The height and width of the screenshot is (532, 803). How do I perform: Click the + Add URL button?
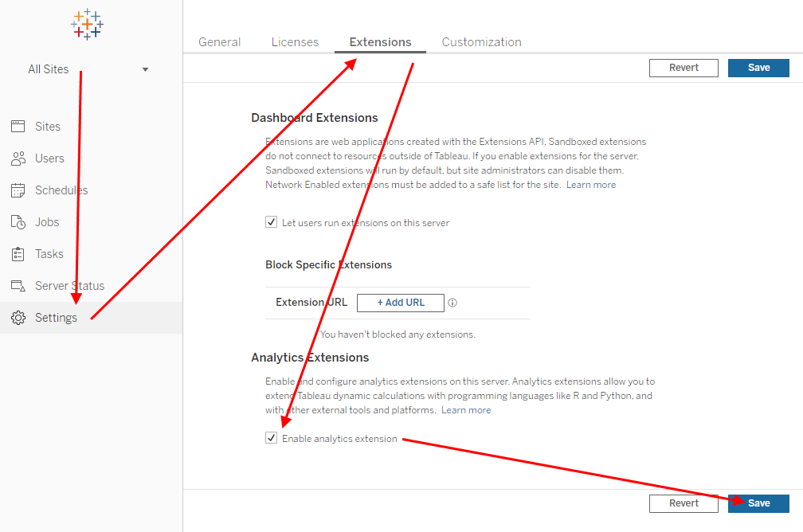click(x=401, y=303)
